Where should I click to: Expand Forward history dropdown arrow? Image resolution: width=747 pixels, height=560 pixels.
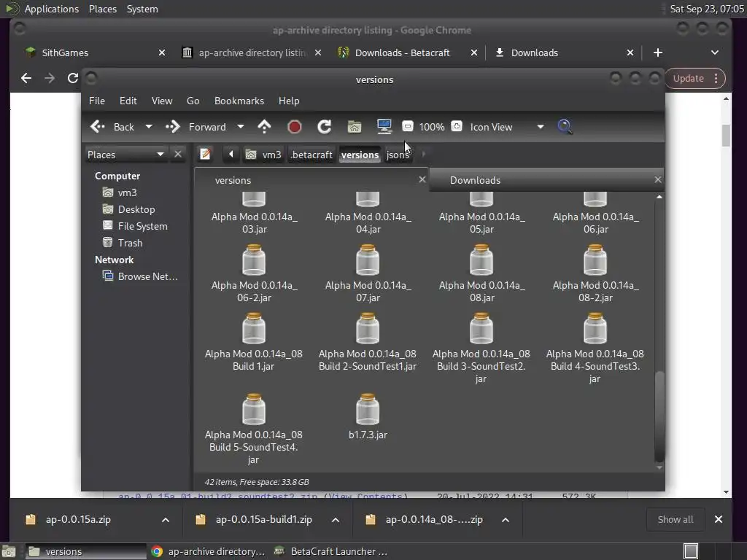point(241,127)
